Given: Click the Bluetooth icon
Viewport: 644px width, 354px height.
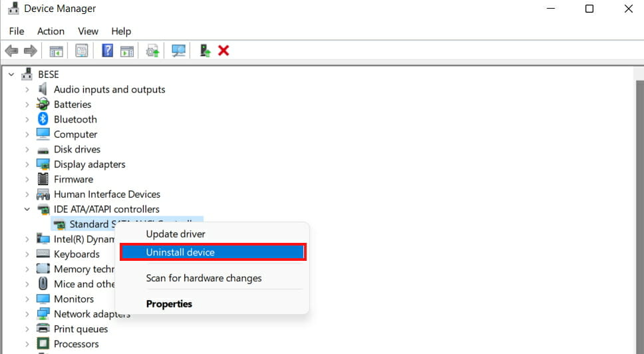Looking at the screenshot, I should point(43,119).
